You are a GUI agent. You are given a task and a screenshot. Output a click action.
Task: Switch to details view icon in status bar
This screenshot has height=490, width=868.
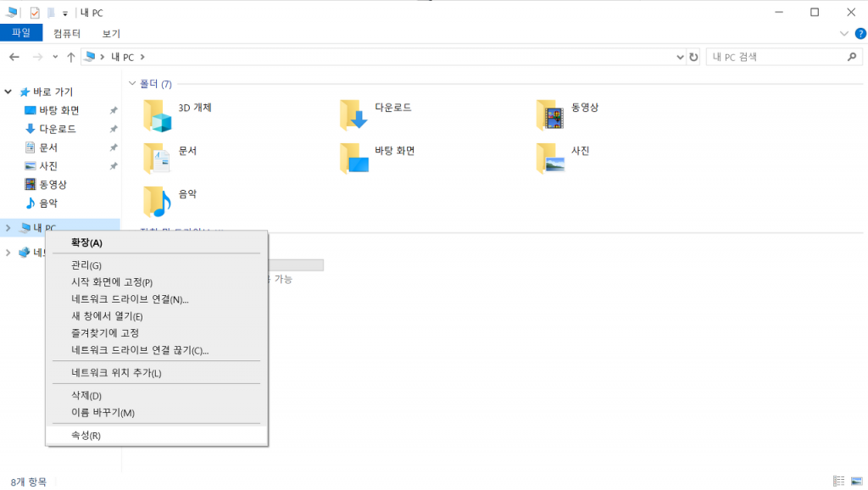[x=838, y=482]
